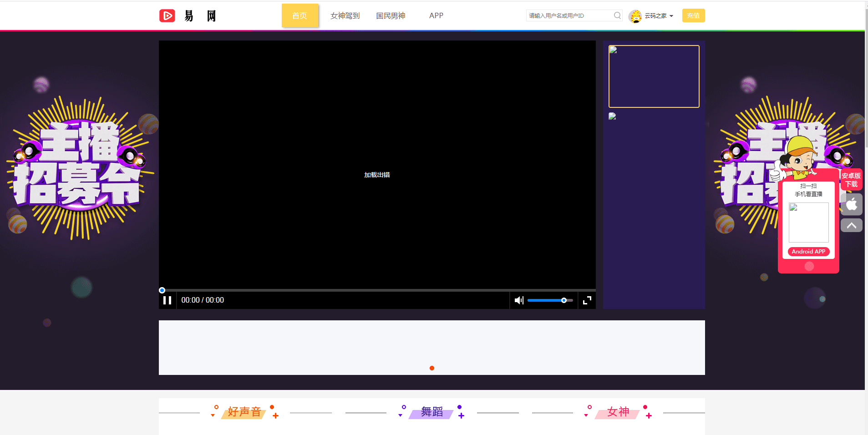Open the 安卓版下载 tab
868x435 pixels.
click(x=851, y=180)
